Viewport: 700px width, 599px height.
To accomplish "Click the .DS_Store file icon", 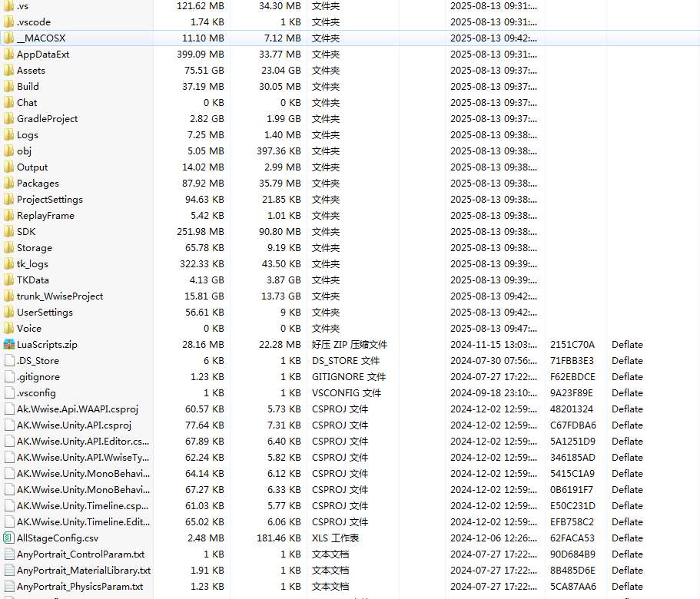I will (x=9, y=361).
